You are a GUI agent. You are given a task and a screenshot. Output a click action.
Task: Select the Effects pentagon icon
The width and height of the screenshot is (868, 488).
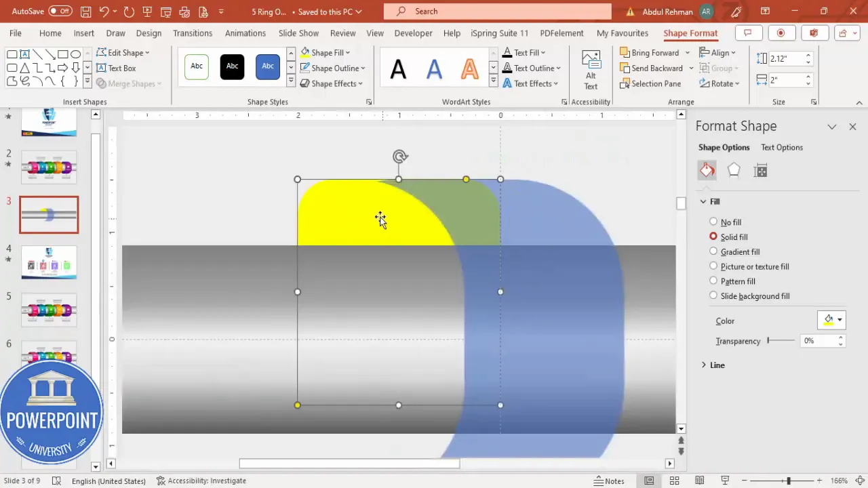tap(734, 170)
